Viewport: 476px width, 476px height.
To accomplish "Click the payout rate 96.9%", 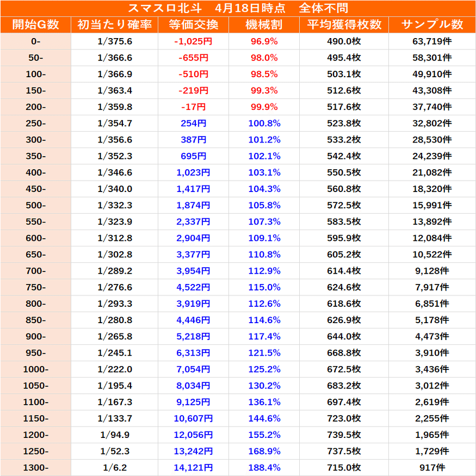I will pyautogui.click(x=264, y=41).
